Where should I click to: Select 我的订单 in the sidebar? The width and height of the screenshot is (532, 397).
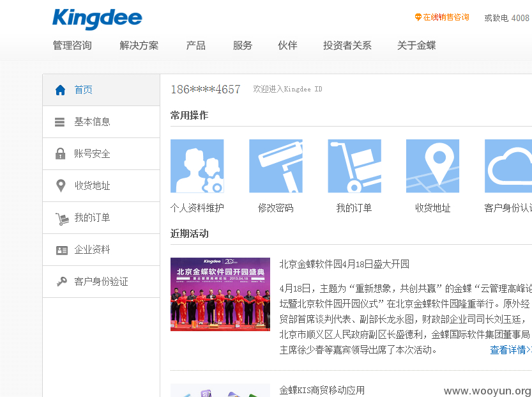pos(101,218)
